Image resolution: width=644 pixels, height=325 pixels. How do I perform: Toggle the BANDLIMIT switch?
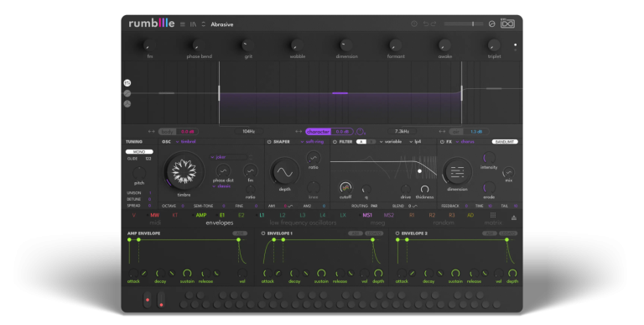[x=505, y=142]
